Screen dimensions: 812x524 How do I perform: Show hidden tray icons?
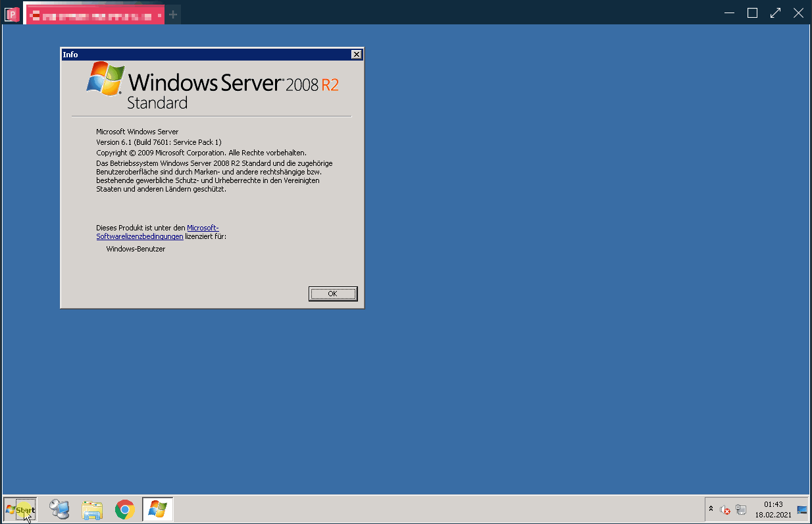pos(711,509)
